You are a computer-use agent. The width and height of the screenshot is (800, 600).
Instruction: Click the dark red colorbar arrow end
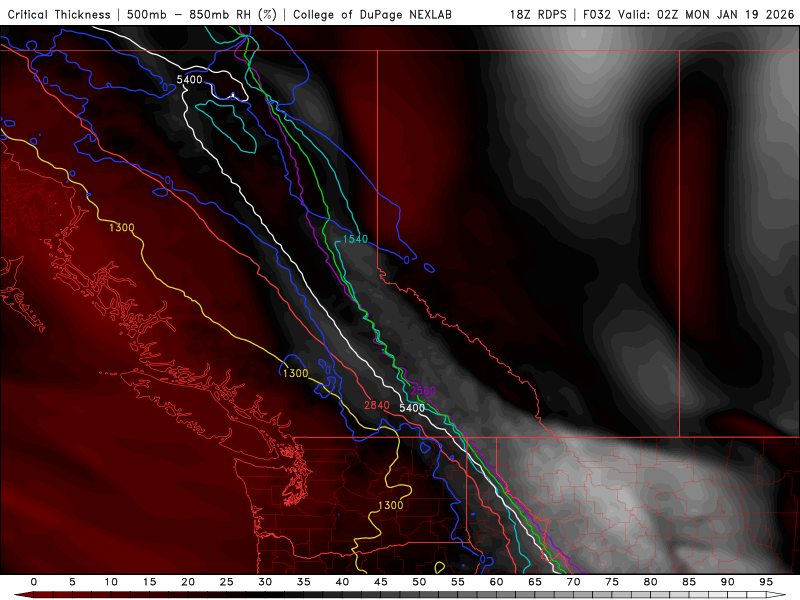pyautogui.click(x=23, y=595)
